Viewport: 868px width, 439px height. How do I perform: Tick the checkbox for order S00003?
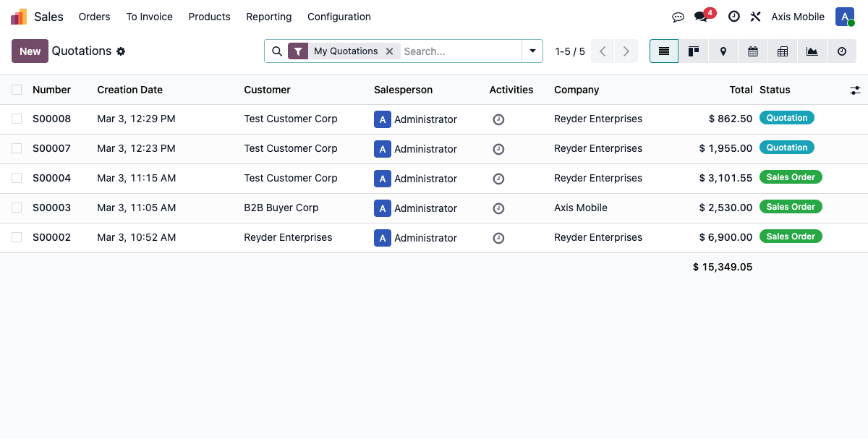[17, 208]
